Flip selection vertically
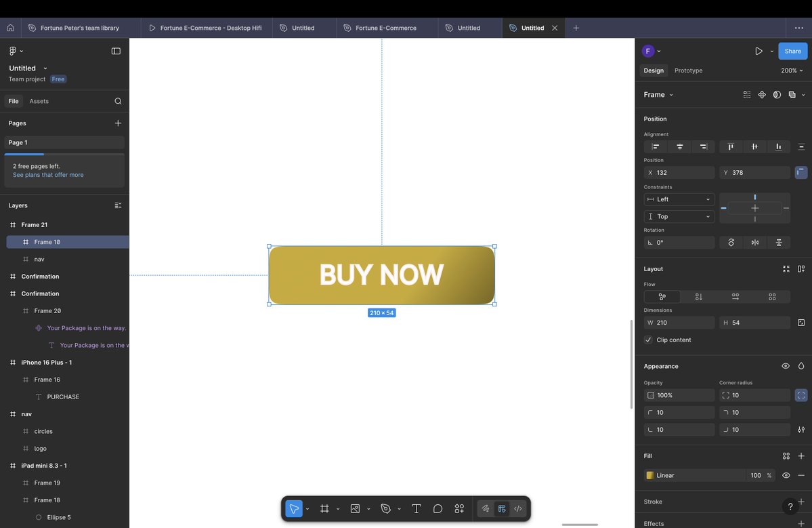 [779, 243]
